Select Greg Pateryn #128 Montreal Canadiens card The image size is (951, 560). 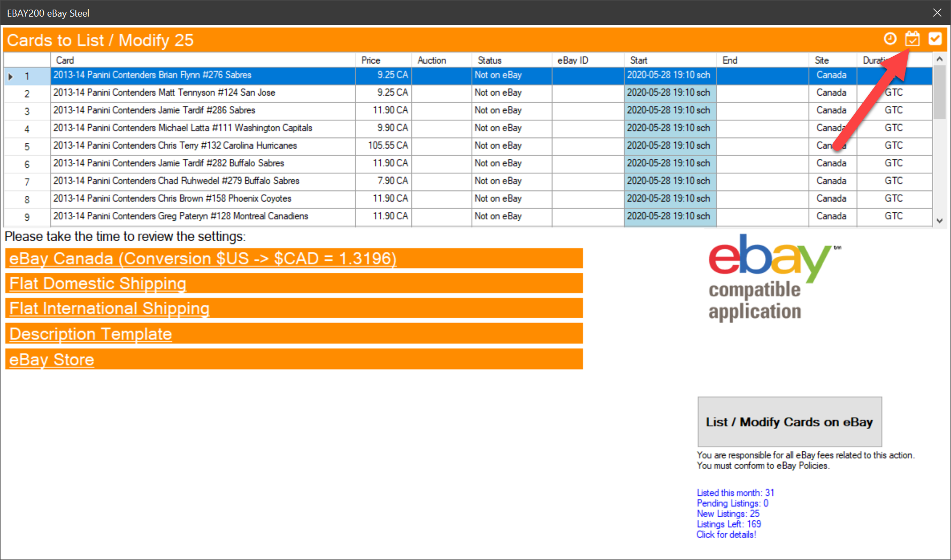(203, 217)
